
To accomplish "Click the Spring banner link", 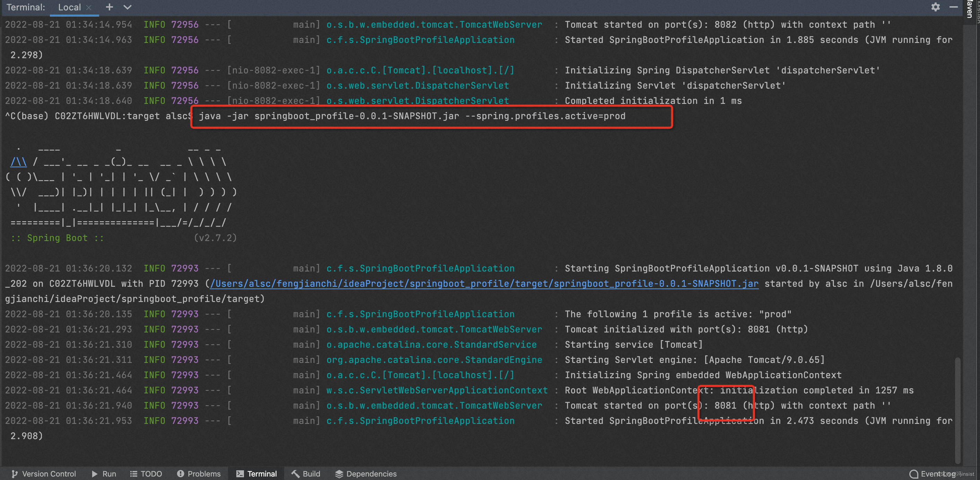I will point(19,162).
